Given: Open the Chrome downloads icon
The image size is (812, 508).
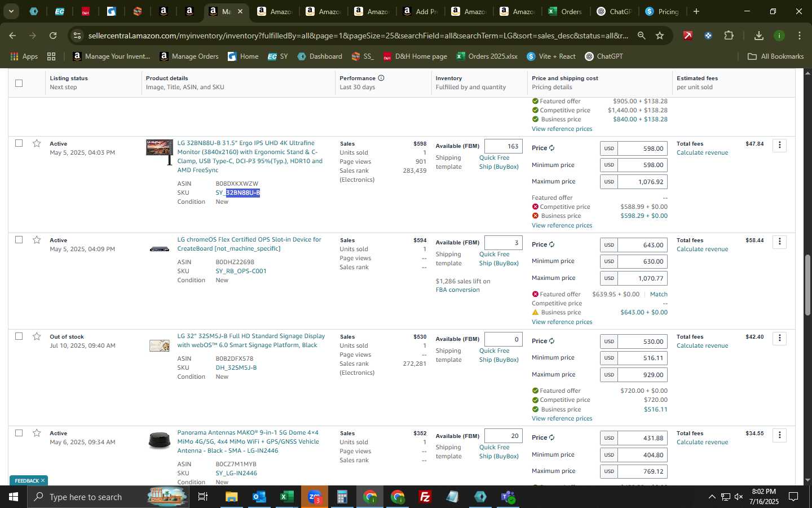Looking at the screenshot, I should (758, 36).
